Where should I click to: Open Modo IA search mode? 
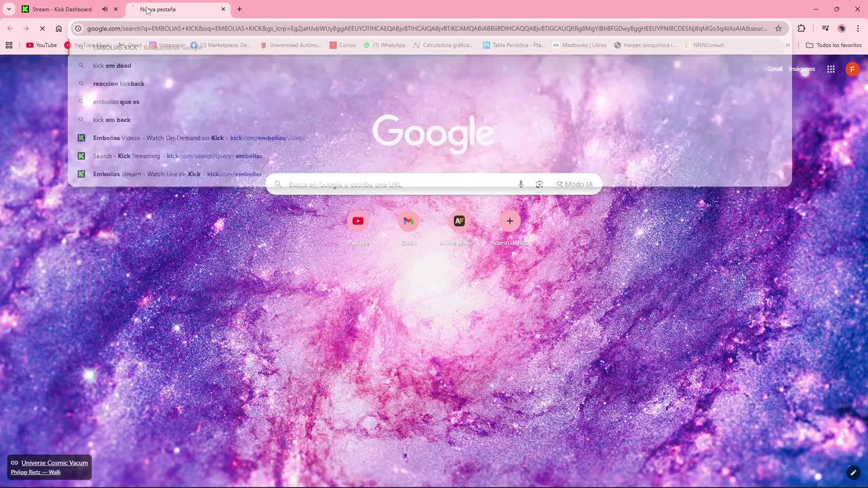click(574, 184)
